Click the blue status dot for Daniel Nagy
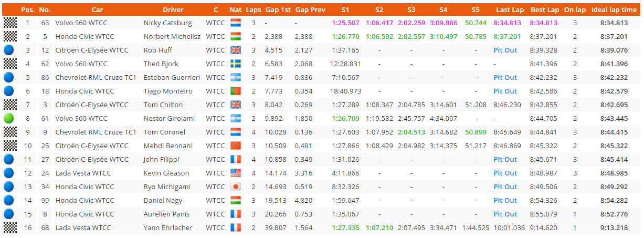This screenshot has width=644, height=238. (x=9, y=200)
